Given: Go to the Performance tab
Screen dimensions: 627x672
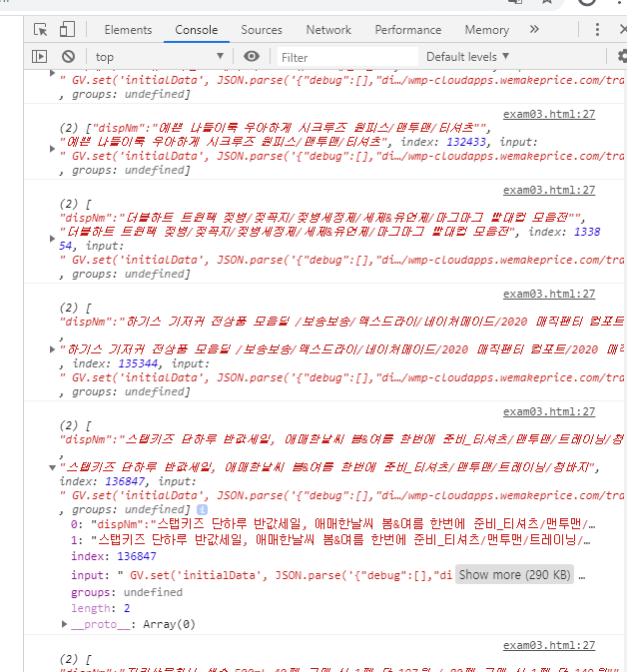Looking at the screenshot, I should [408, 30].
